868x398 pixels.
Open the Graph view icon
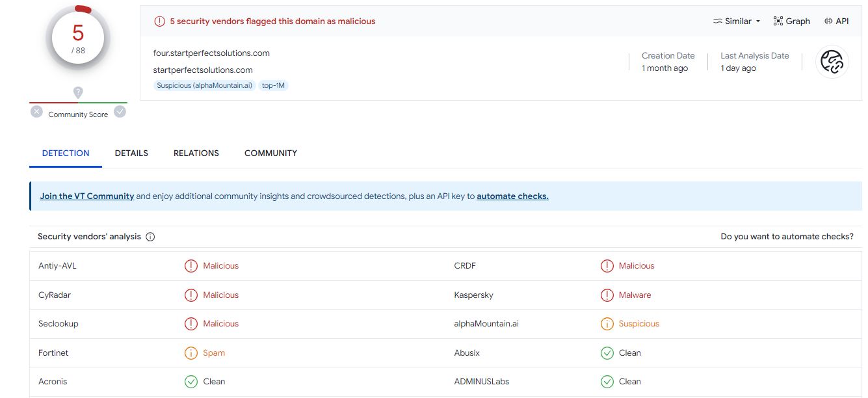coord(778,21)
